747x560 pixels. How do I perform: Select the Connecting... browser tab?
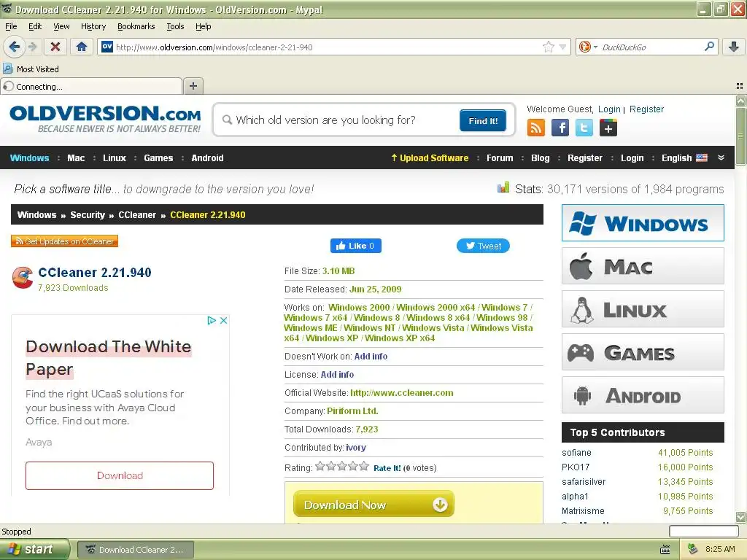[x=91, y=86]
